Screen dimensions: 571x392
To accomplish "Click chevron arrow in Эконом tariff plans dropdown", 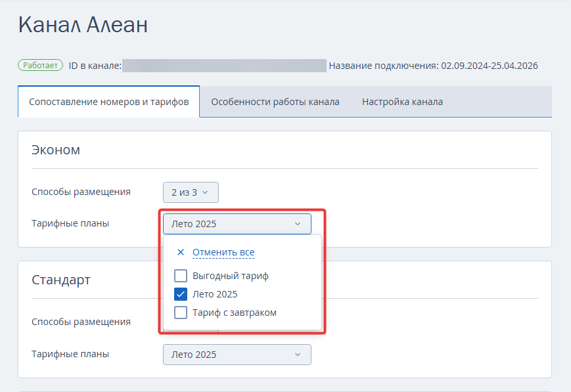I will 298,224.
